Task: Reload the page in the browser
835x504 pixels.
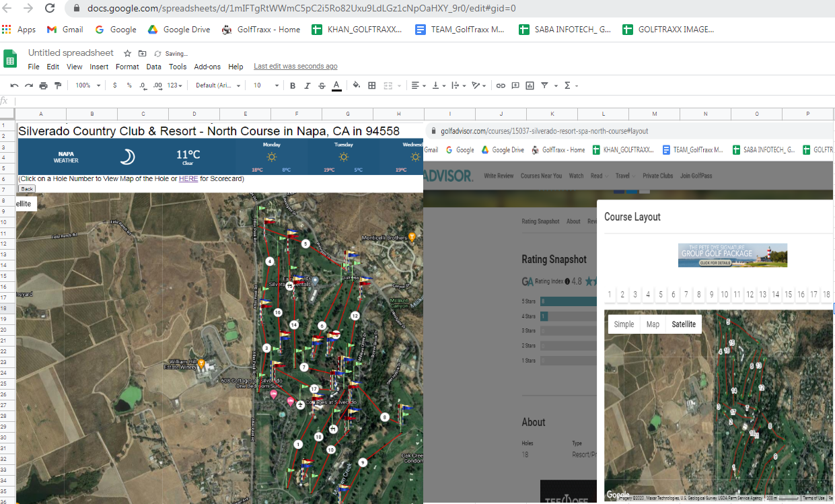Action: [x=50, y=8]
